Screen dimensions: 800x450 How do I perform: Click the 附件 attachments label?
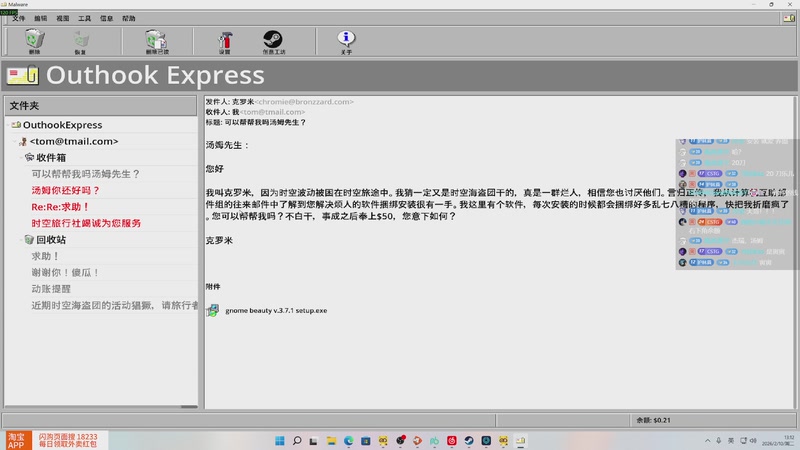pyautogui.click(x=213, y=287)
